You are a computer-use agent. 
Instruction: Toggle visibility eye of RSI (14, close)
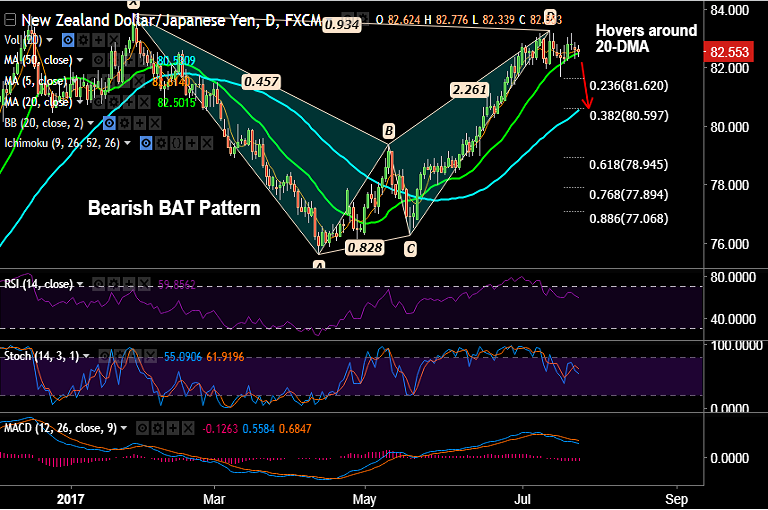coord(98,284)
